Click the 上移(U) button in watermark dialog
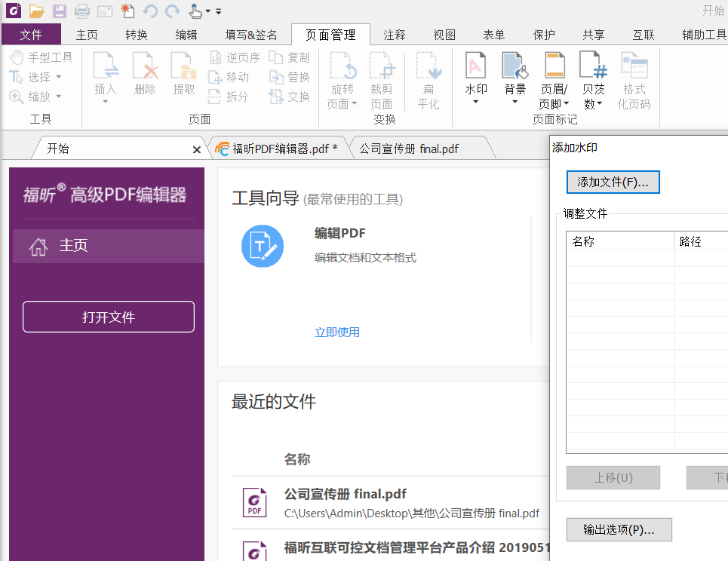The image size is (728, 561). [613, 477]
